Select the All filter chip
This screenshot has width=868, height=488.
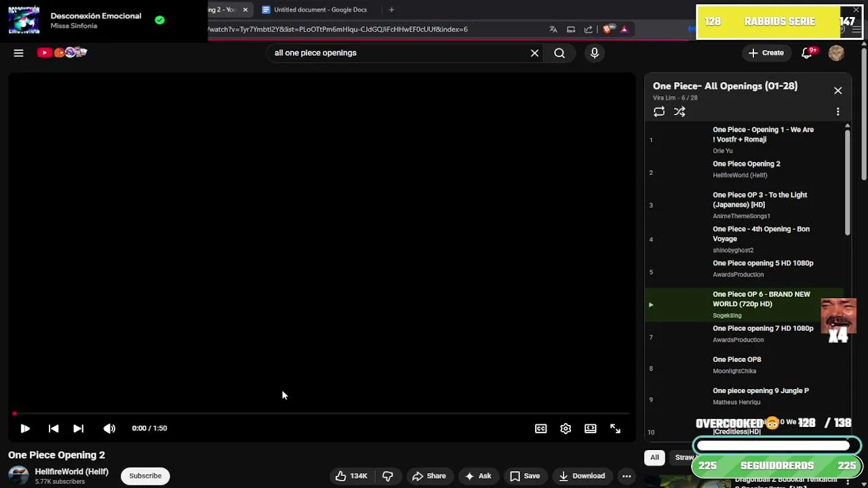tap(654, 457)
